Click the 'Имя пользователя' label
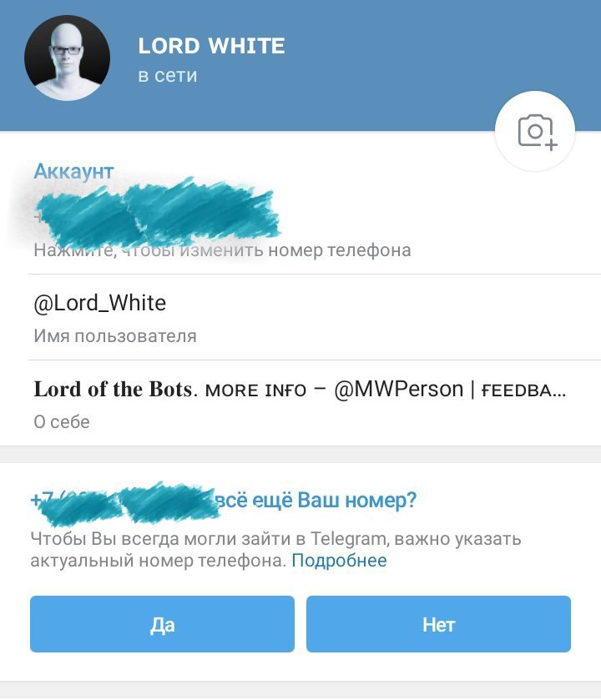 coord(115,336)
